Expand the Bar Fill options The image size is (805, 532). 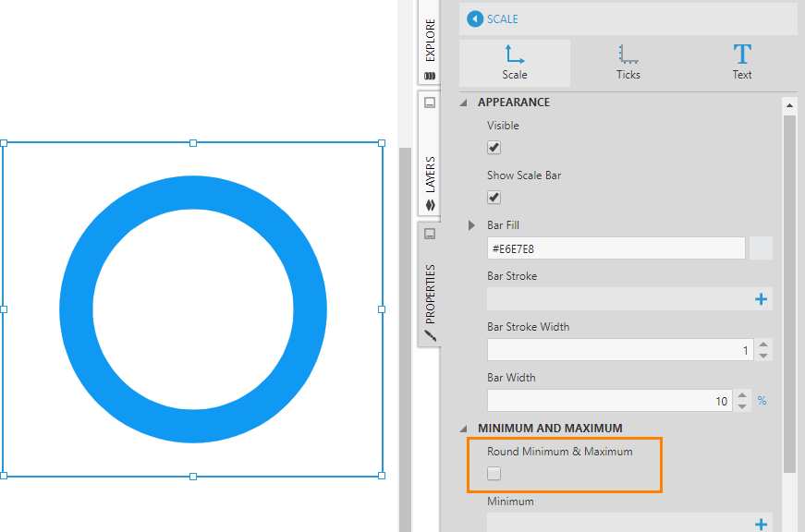pyautogui.click(x=471, y=224)
